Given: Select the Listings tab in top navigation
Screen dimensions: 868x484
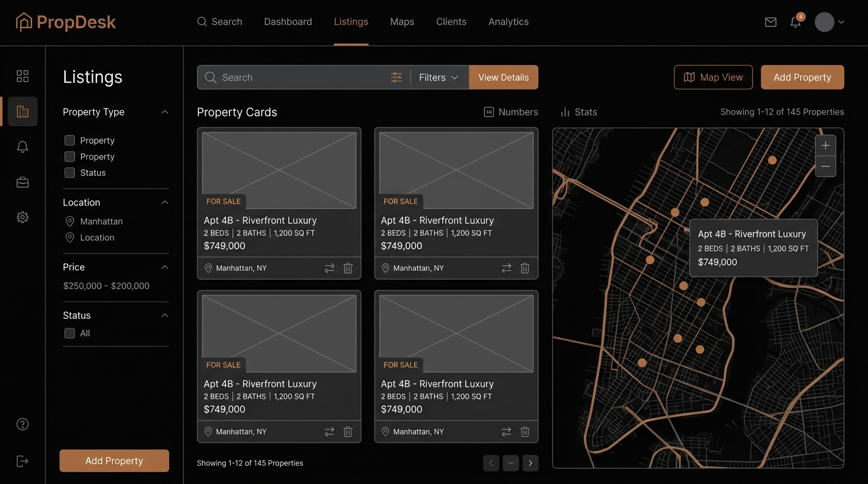Looking at the screenshot, I should click(351, 22).
